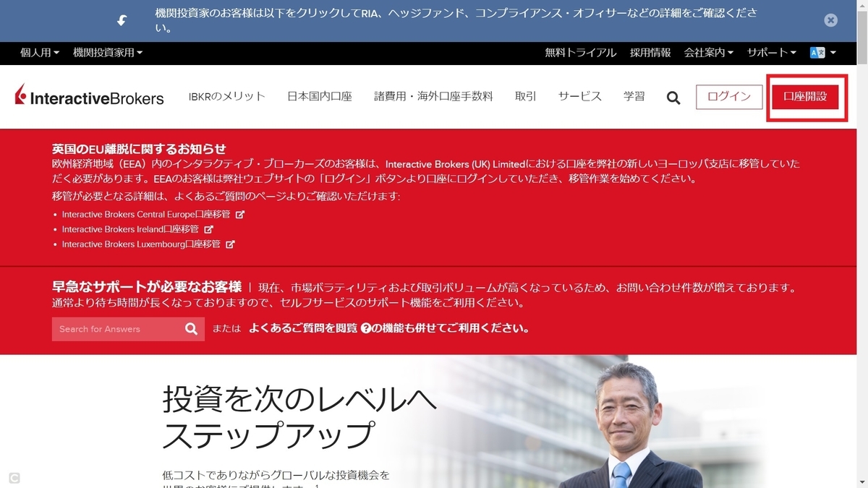The image size is (868, 488).
Task: Click the external link icon beside Central Europe口座移管
Action: (x=241, y=214)
